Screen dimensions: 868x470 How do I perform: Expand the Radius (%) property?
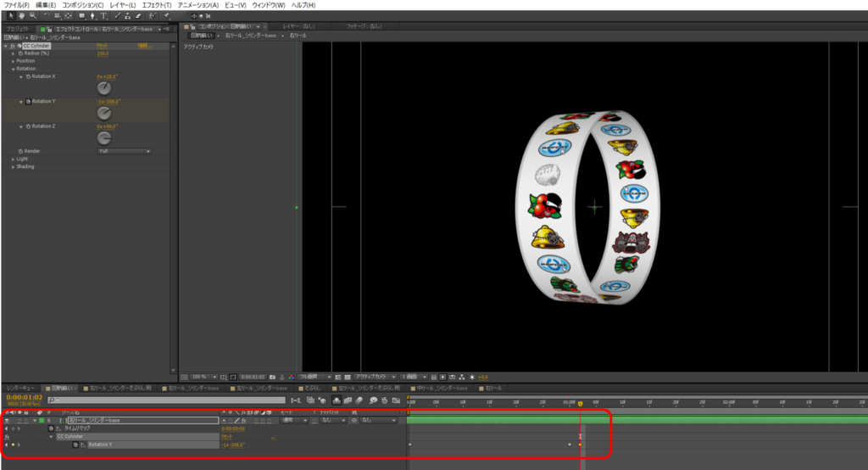14,53
